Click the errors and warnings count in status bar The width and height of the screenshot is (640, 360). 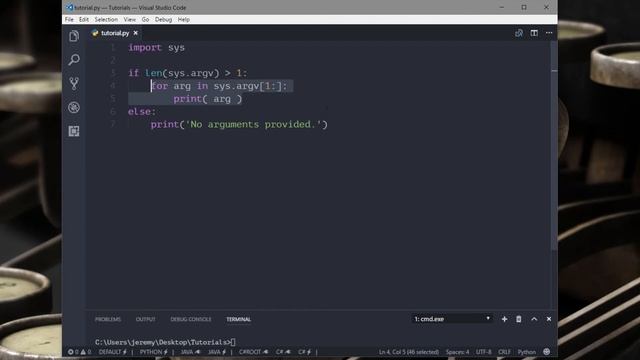click(x=80, y=352)
